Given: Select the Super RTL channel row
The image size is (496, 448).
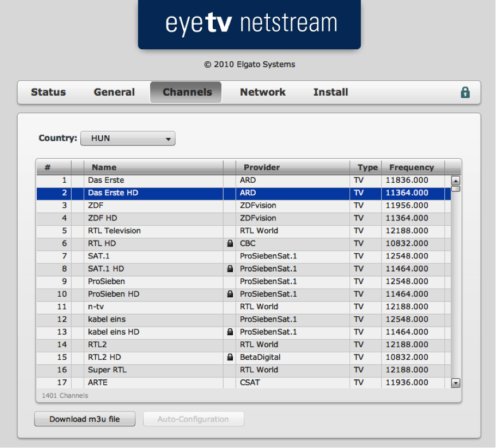Looking at the screenshot, I should [244, 370].
